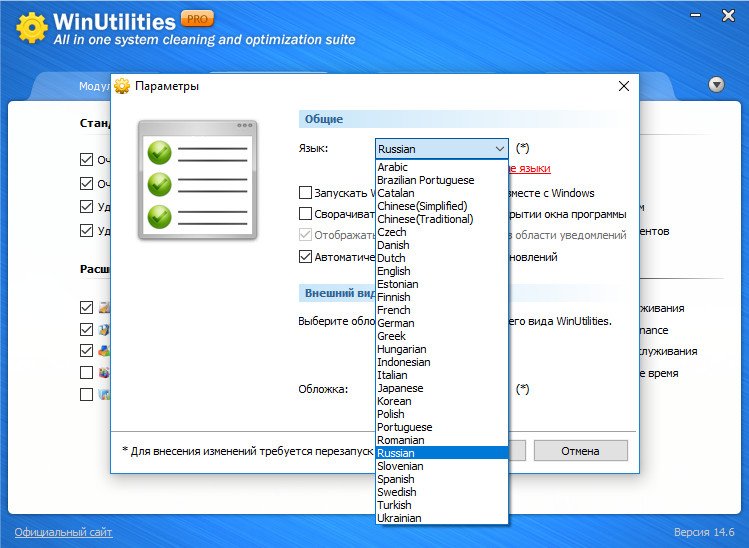Close the Параметры dialog
Viewport: 749px width, 548px height.
click(x=623, y=86)
